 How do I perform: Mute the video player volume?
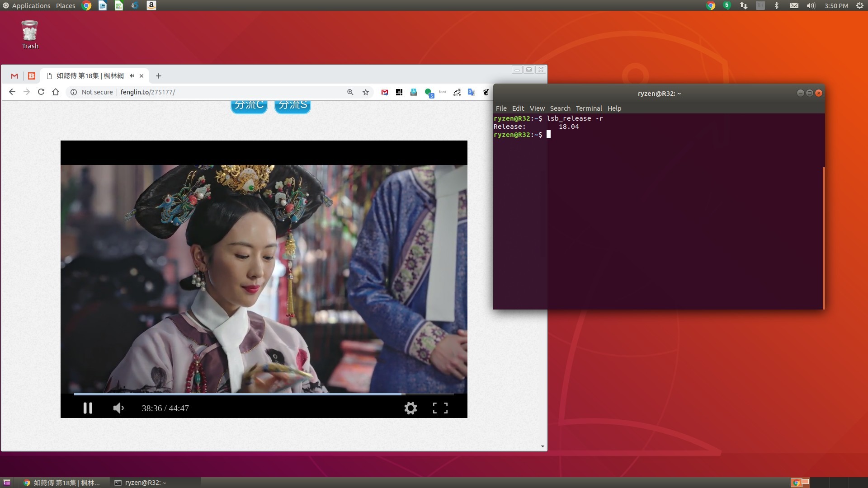pyautogui.click(x=118, y=408)
